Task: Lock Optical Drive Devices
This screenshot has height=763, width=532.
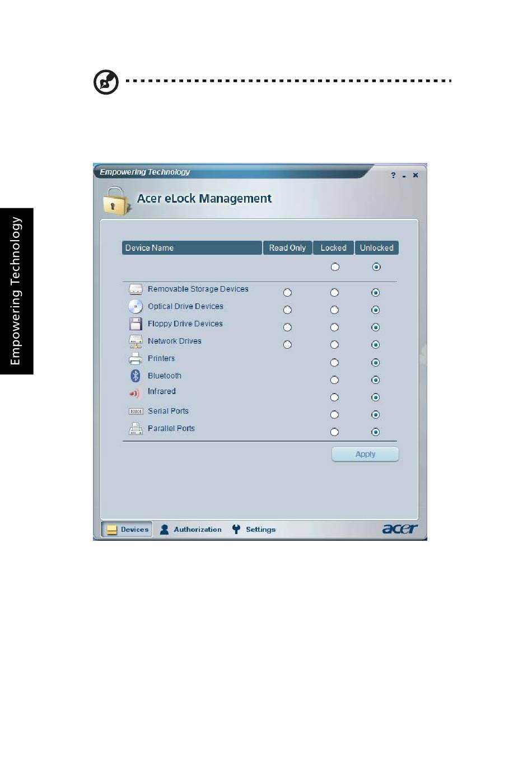Action: tap(334, 310)
